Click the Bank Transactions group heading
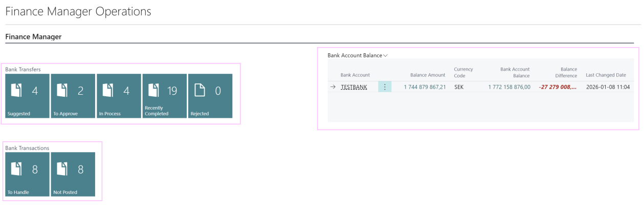The height and width of the screenshot is (213, 644). (27, 148)
